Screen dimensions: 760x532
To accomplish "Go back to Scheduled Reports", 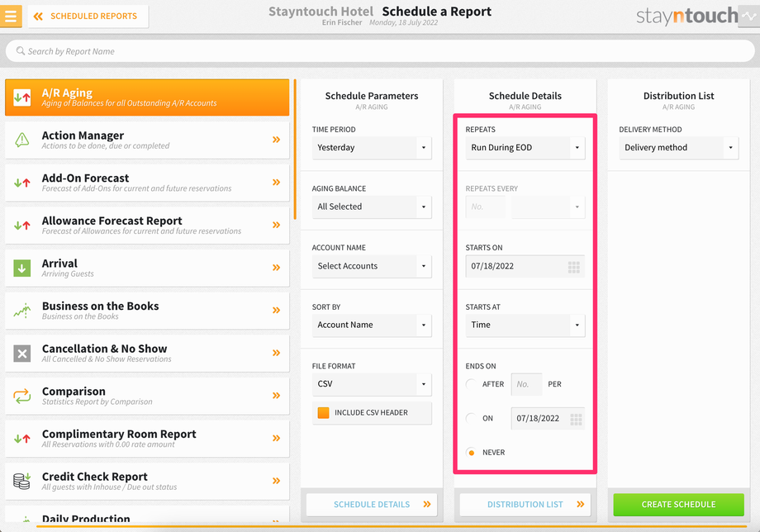I will click(x=88, y=16).
